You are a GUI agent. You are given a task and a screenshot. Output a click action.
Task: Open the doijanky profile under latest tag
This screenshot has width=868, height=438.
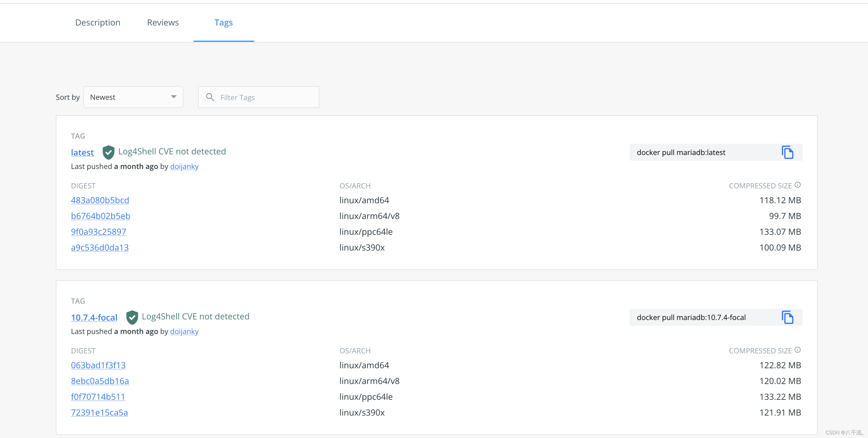(184, 167)
